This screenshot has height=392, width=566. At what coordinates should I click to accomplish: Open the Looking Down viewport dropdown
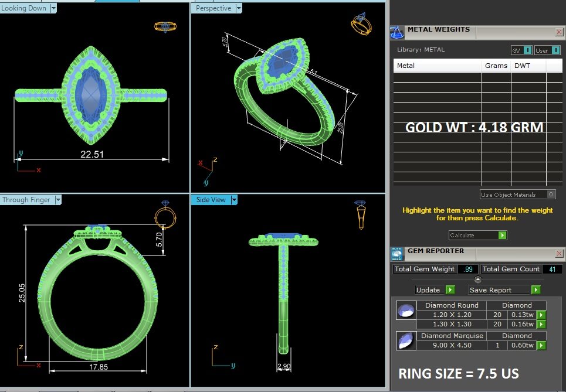coord(53,8)
